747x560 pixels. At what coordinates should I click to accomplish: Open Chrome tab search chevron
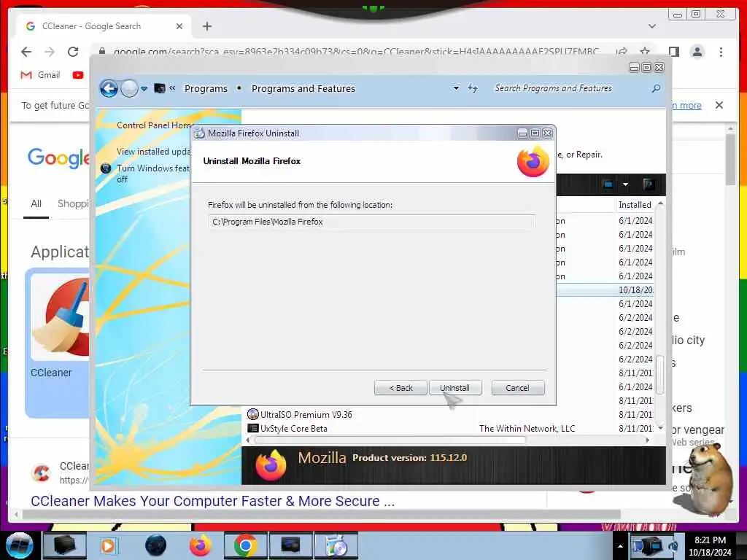(652, 26)
